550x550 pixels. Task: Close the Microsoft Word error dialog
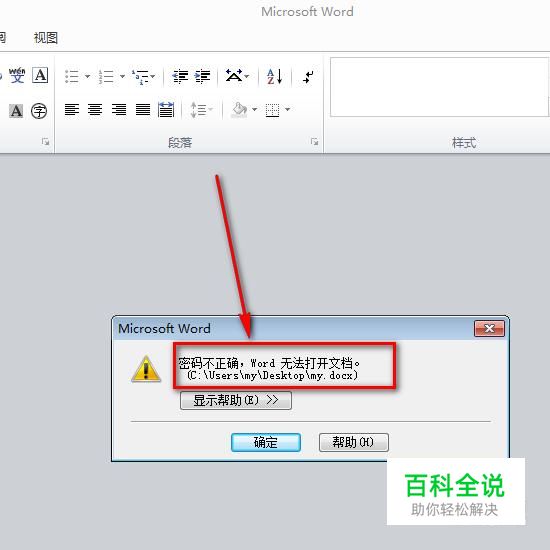point(489,329)
